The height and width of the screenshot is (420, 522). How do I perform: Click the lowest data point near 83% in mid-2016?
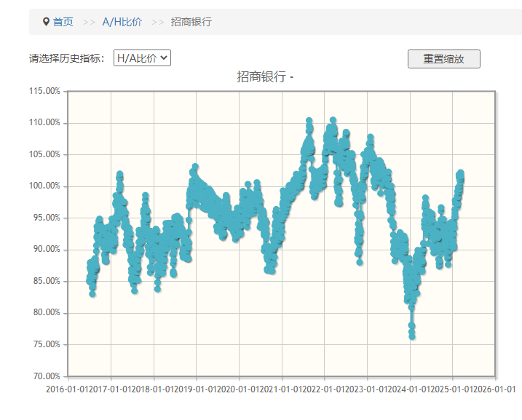[92, 294]
